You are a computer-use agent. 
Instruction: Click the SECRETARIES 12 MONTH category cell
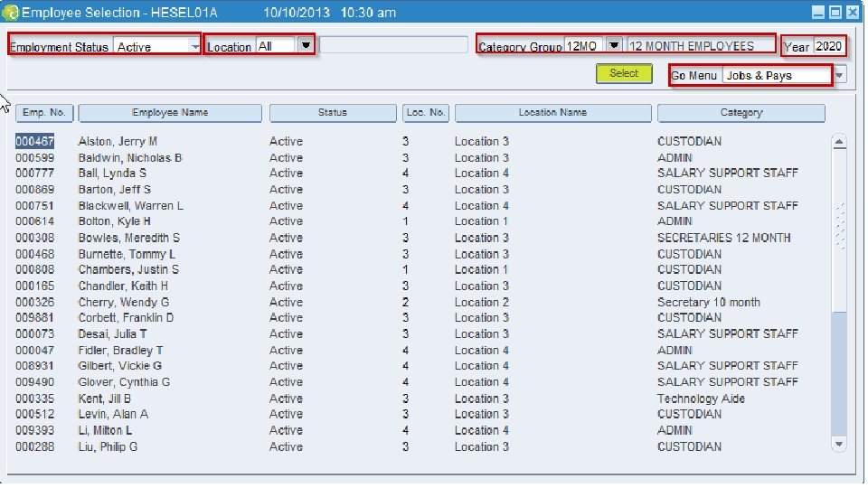[724, 238]
